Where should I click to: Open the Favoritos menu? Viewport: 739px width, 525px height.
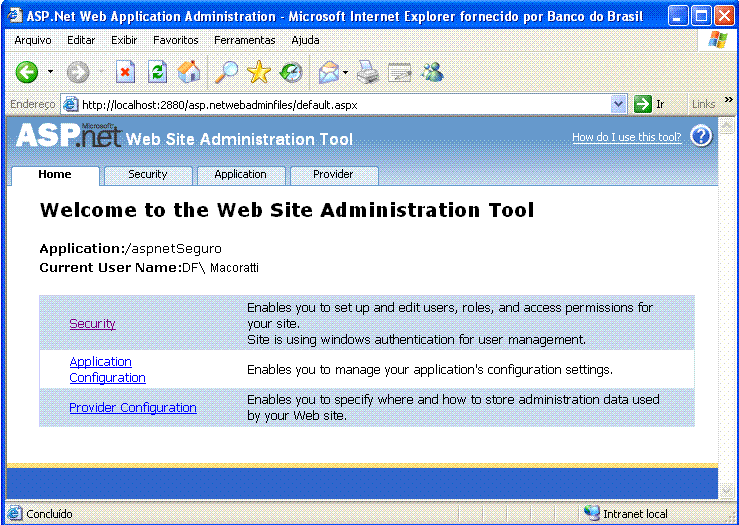coord(176,40)
